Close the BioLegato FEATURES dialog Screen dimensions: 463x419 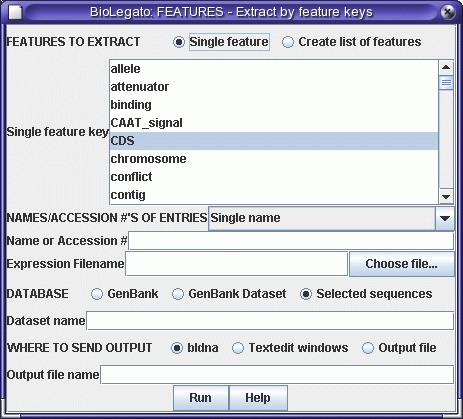click(x=447, y=12)
